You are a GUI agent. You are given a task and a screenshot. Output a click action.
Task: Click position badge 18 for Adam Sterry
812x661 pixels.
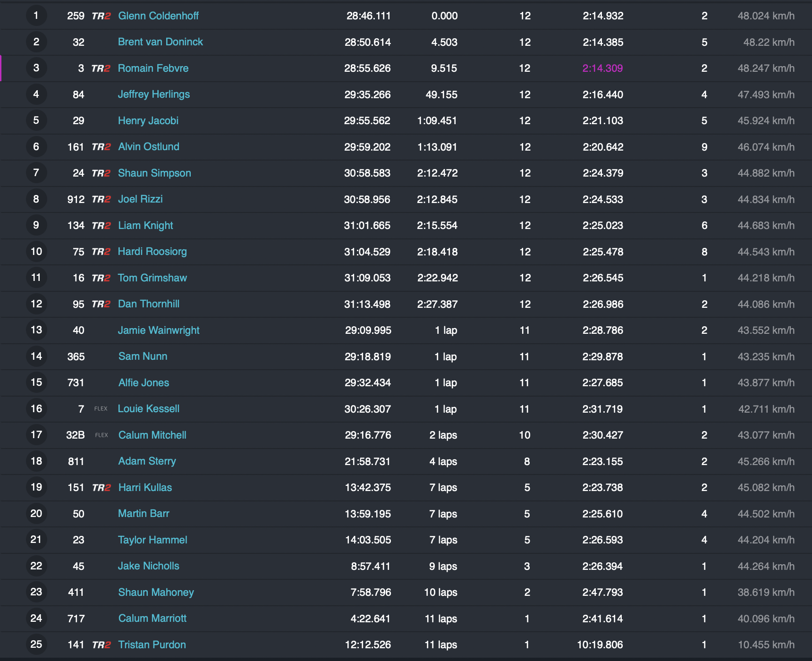click(x=36, y=461)
